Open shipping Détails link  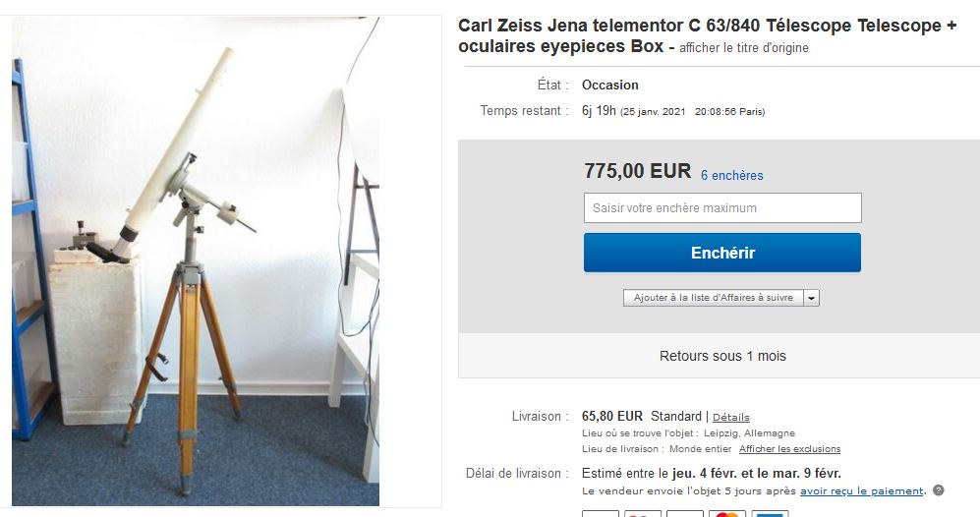point(730,418)
